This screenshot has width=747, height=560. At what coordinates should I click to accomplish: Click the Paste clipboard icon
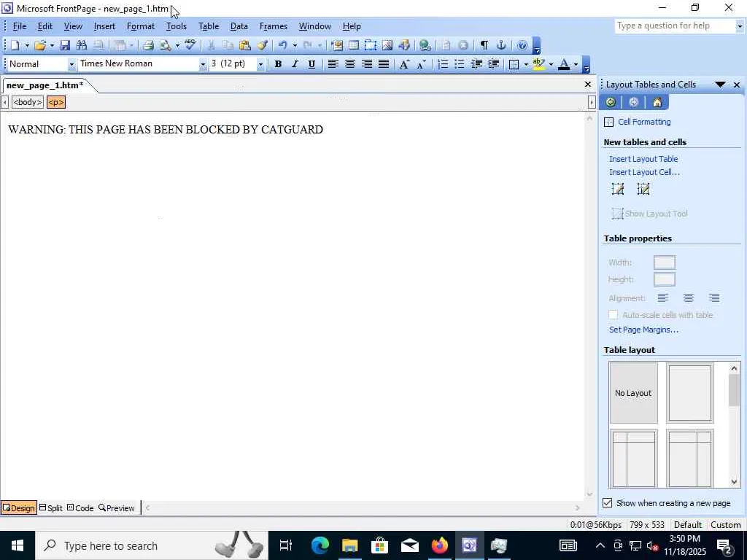pos(245,45)
